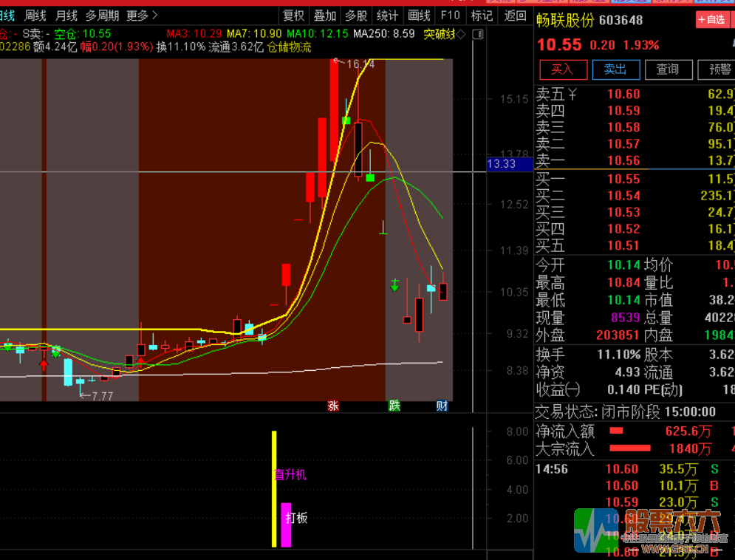Select the 买一 price 10.55
Screen dimensions: 735x560
[623, 179]
